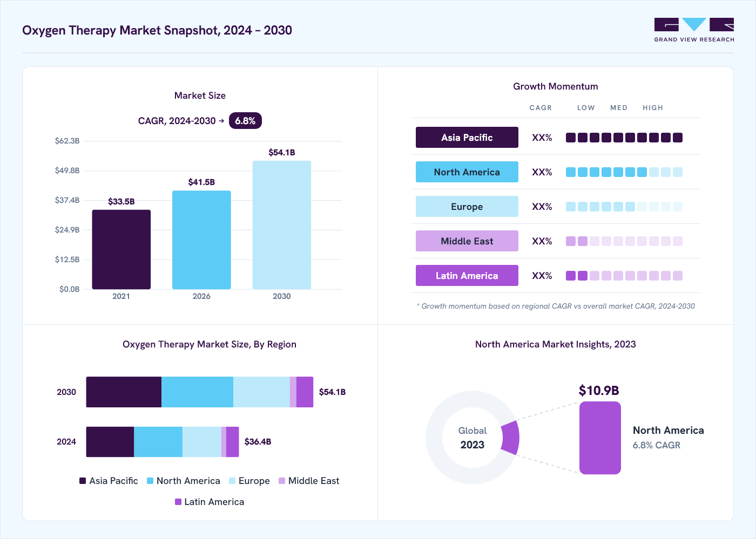Click North America legend color swatch
This screenshot has width=756, height=539.
click(150, 481)
